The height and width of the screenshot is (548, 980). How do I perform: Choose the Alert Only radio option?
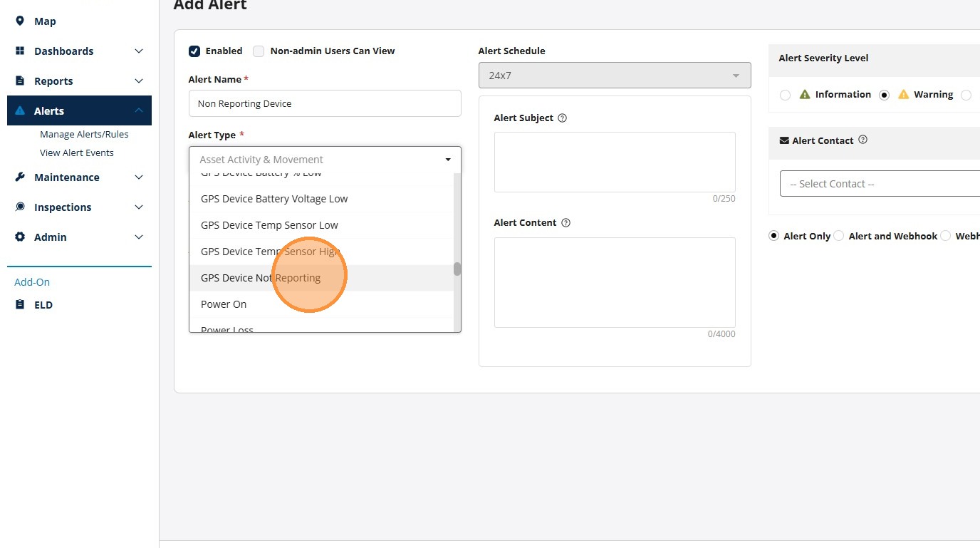coord(774,236)
